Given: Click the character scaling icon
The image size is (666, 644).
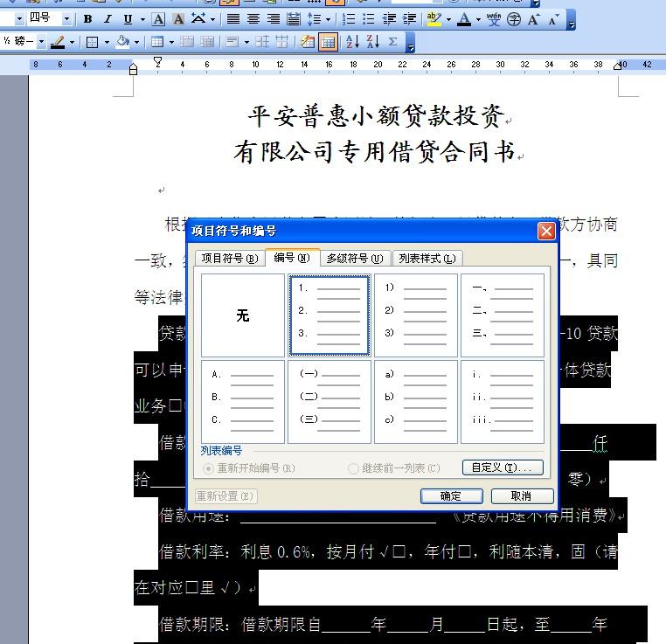Looking at the screenshot, I should tap(198, 19).
